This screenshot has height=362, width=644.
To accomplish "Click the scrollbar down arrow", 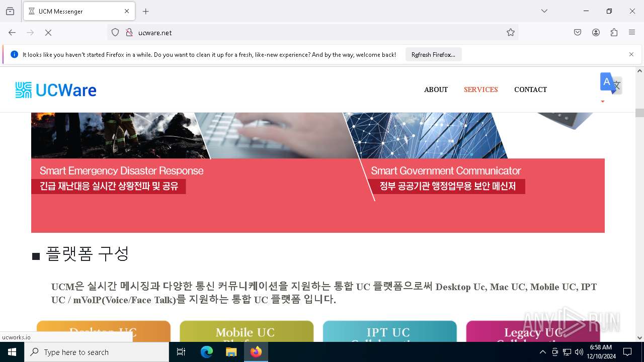I will coord(639,337).
